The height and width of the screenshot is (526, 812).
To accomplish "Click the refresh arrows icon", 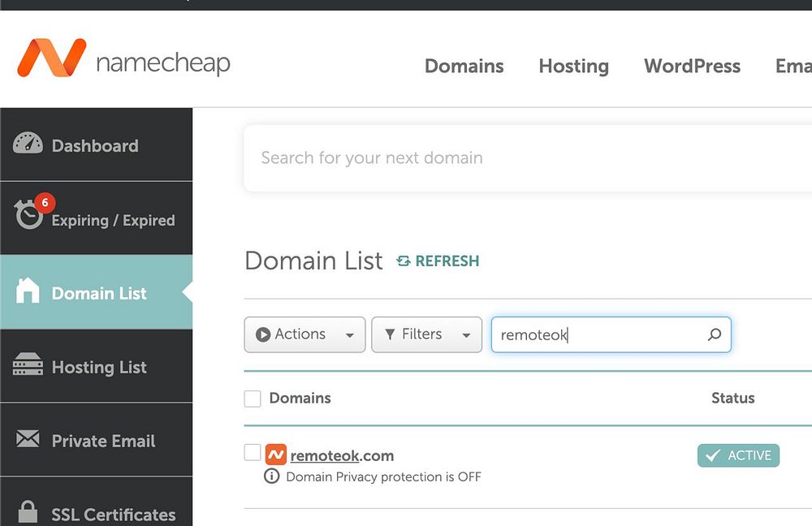I will pyautogui.click(x=404, y=261).
